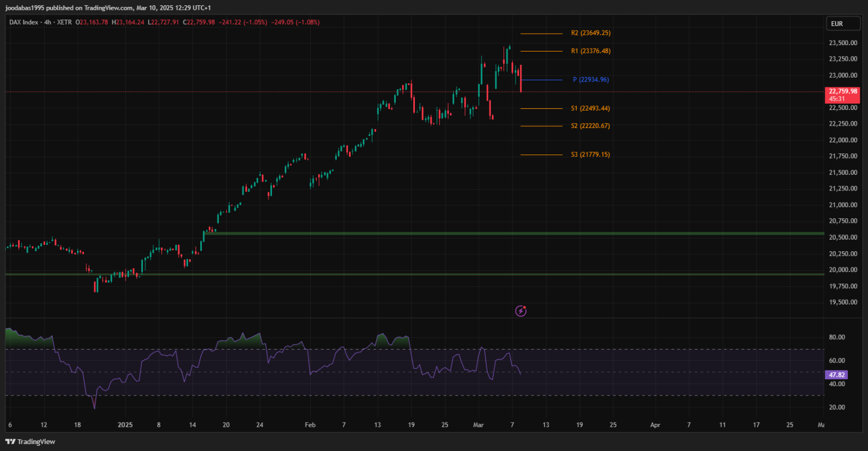Click the Apr label on time axis
This screenshot has height=451, width=868.
click(x=654, y=424)
